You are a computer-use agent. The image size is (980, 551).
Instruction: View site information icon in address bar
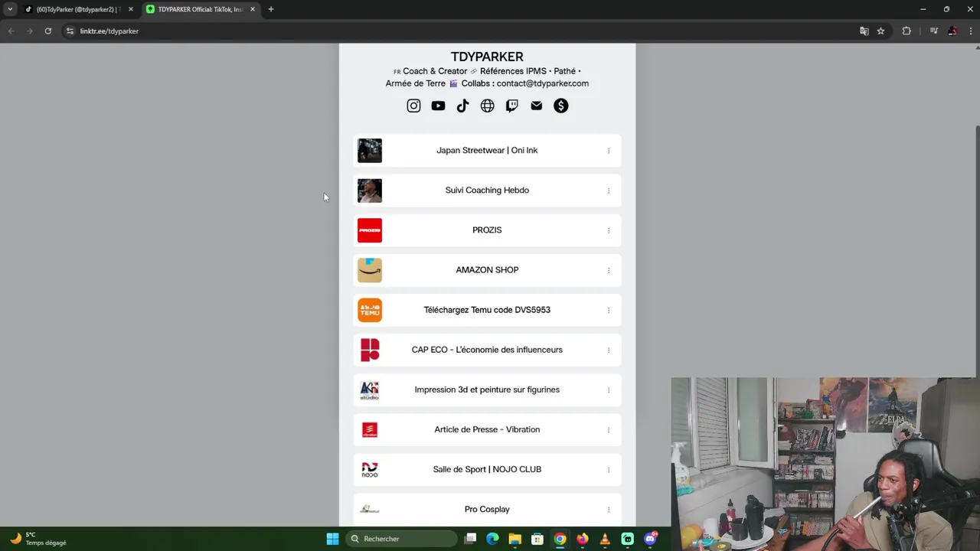(x=70, y=31)
